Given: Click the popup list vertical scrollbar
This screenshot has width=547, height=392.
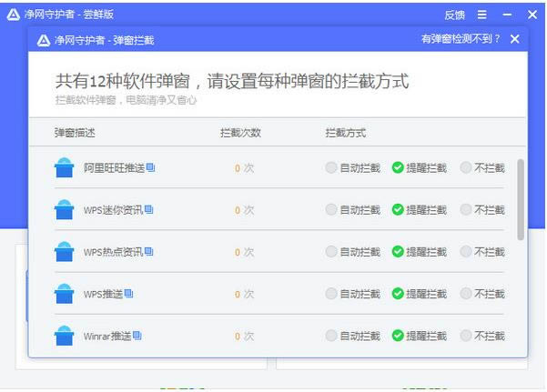Looking at the screenshot, I should [x=521, y=200].
